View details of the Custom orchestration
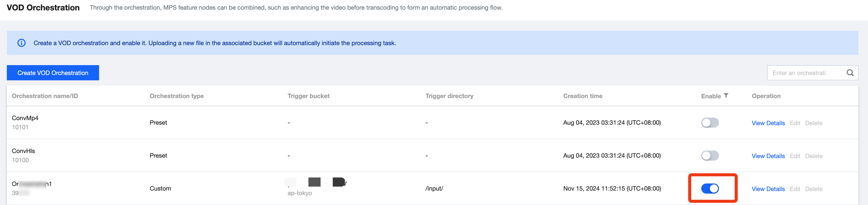Screen dimensions: 868x205 pyautogui.click(x=768, y=189)
